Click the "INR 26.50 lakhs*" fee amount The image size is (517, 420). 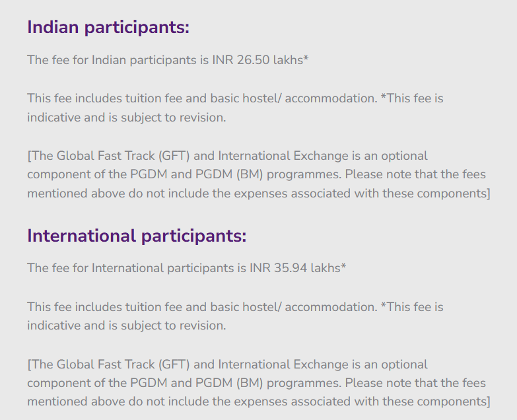(x=261, y=60)
